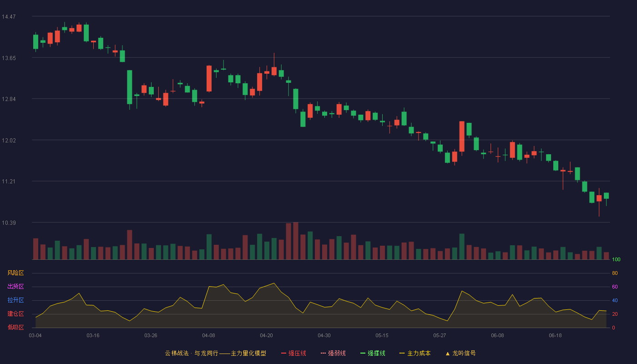637x364 pixels.
Task: Click the 04-20 date label
Action: [x=266, y=335]
